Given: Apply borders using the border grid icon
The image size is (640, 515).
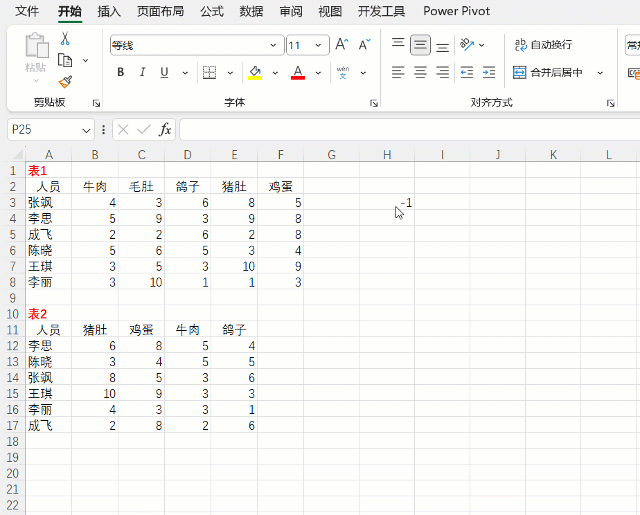Looking at the screenshot, I should (x=209, y=73).
